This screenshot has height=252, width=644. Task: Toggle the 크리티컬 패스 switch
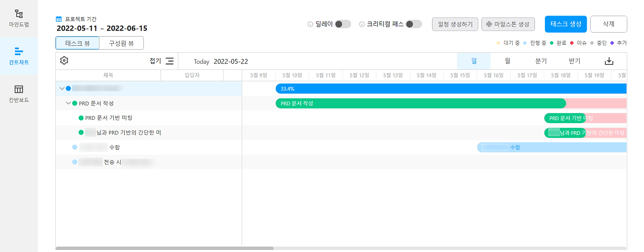pyautogui.click(x=414, y=24)
